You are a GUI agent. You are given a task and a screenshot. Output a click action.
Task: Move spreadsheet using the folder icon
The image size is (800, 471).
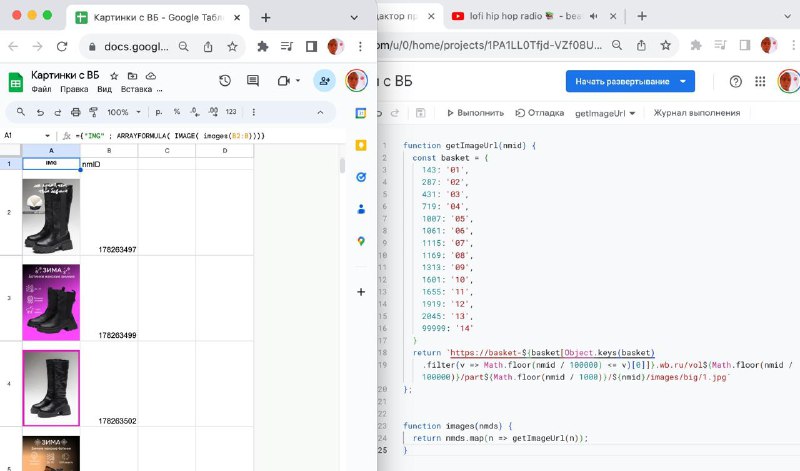click(132, 76)
